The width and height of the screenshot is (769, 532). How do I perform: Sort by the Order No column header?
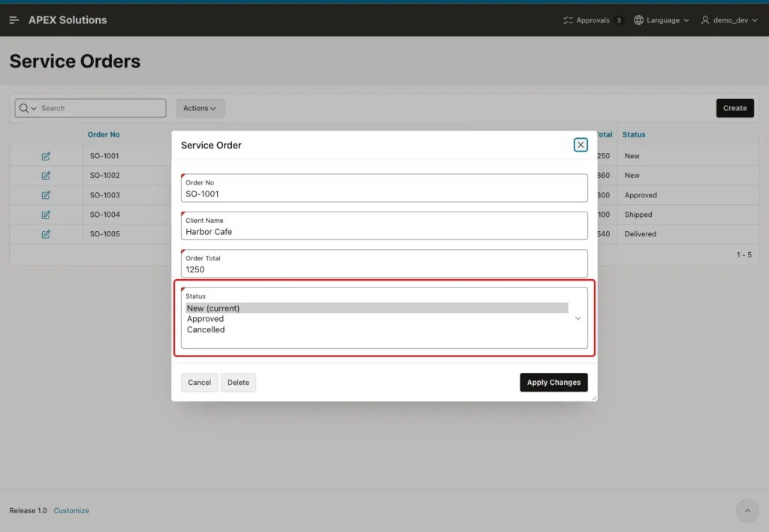click(x=104, y=134)
